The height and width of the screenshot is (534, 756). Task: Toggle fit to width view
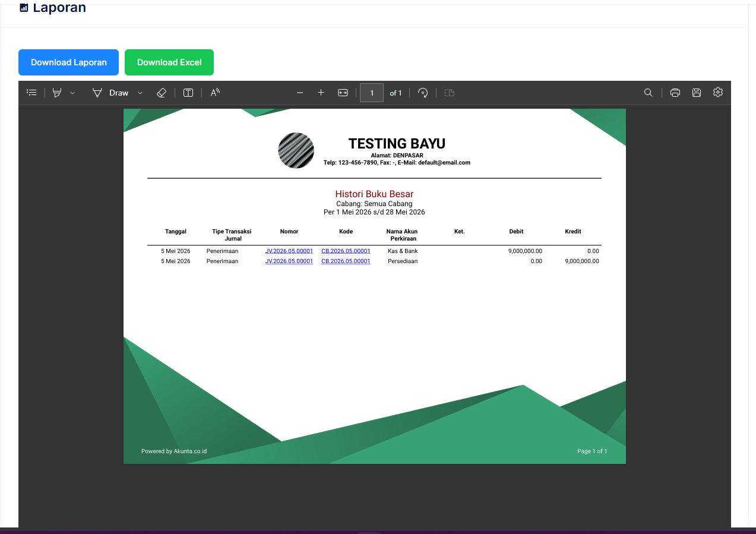pos(343,93)
